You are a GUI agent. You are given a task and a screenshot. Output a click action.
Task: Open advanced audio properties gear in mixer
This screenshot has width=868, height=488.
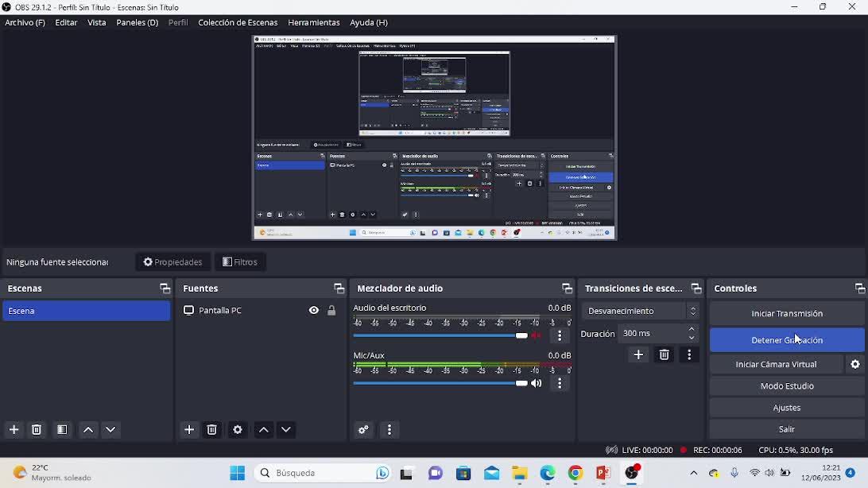click(x=363, y=429)
